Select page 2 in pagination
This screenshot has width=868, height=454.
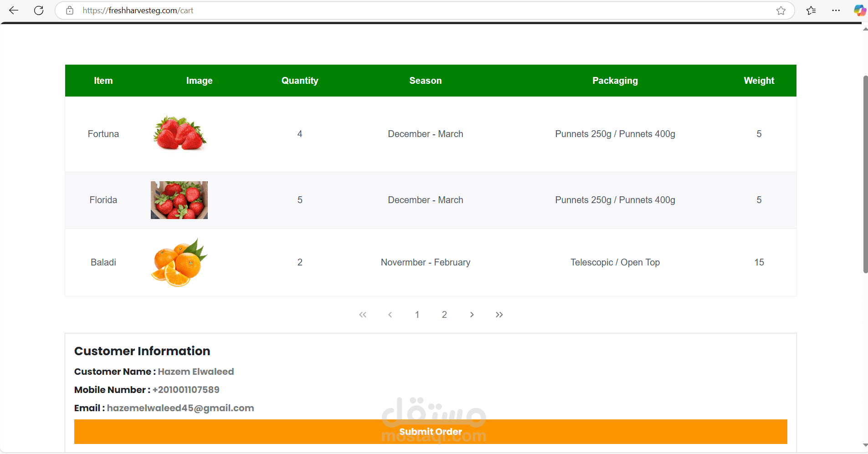click(x=444, y=315)
